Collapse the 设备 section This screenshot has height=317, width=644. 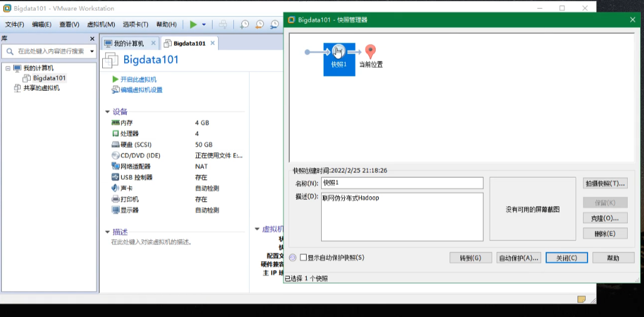pyautogui.click(x=108, y=112)
